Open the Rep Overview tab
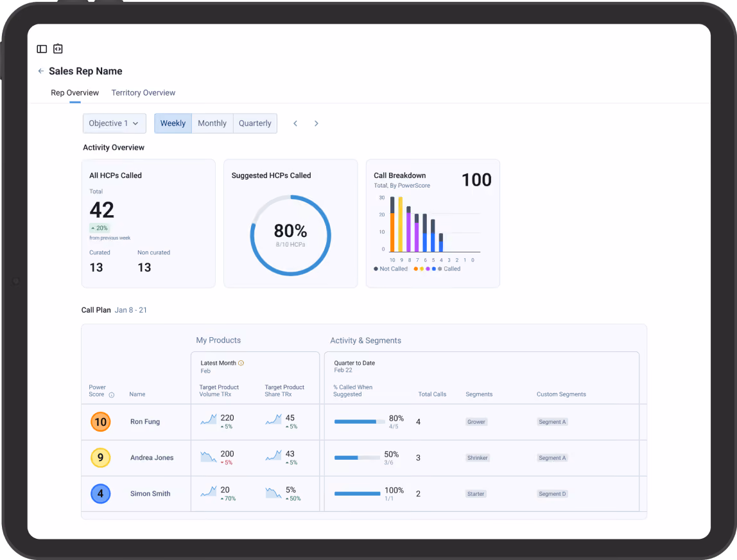The image size is (737, 560). click(x=74, y=92)
